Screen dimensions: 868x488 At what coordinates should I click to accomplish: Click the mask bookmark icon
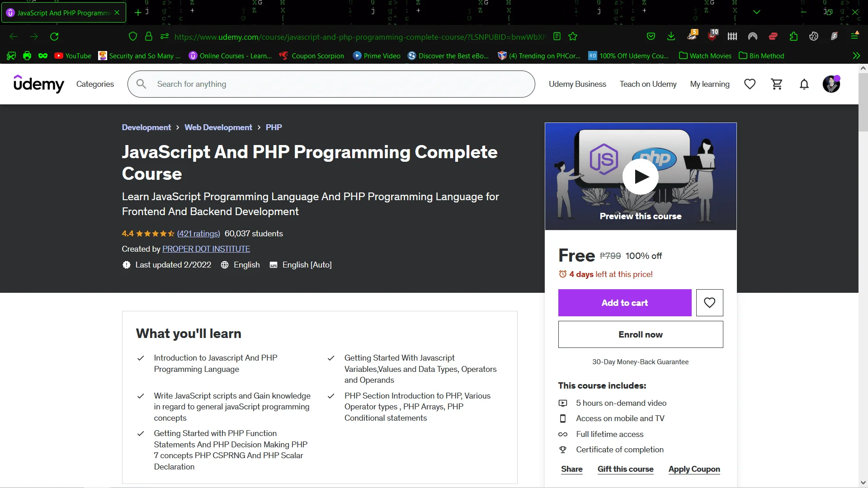43,56
